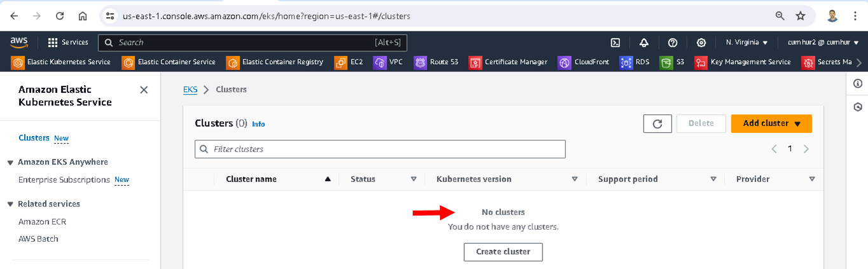Open Enterprise Subscriptions in sidebar
The height and width of the screenshot is (269, 868).
coord(64,180)
